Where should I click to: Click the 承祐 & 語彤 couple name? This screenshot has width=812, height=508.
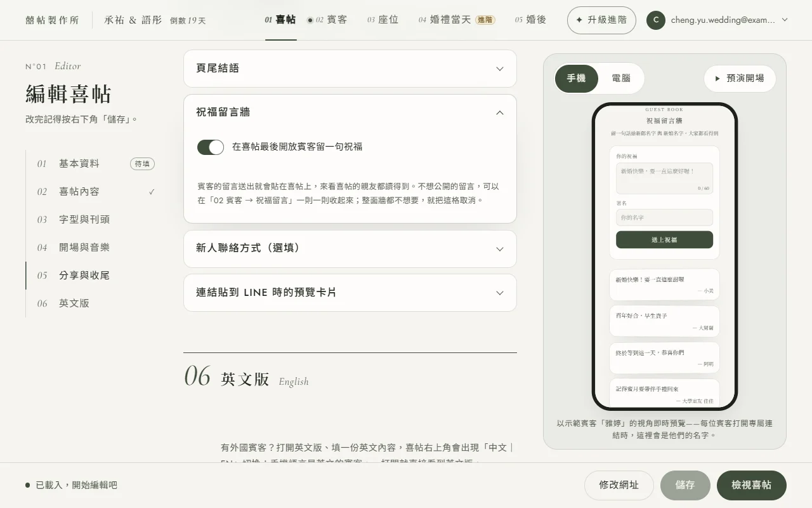tap(133, 20)
